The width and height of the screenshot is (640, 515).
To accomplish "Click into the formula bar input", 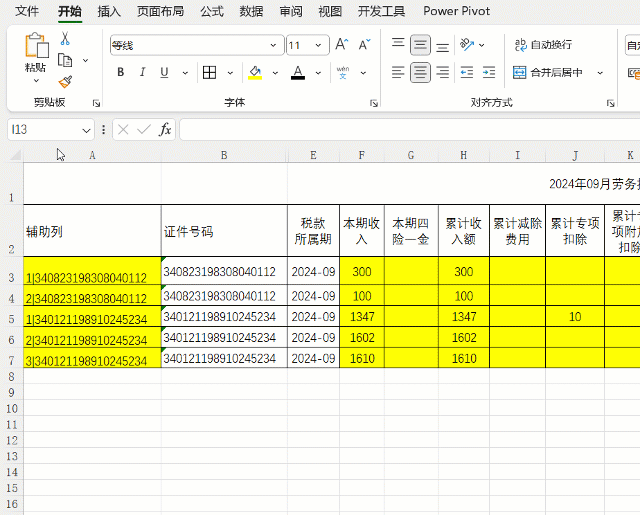I will 409,130.
